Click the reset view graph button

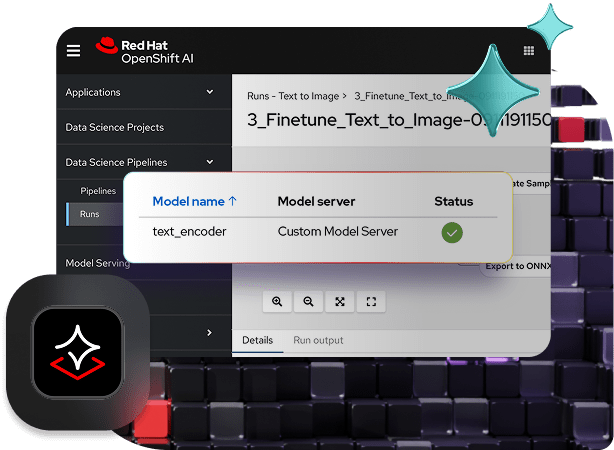click(371, 302)
